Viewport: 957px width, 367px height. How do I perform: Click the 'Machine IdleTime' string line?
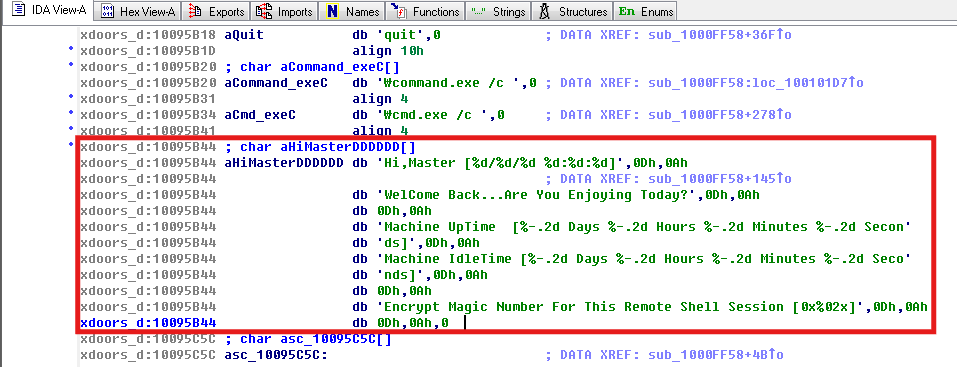644,259
